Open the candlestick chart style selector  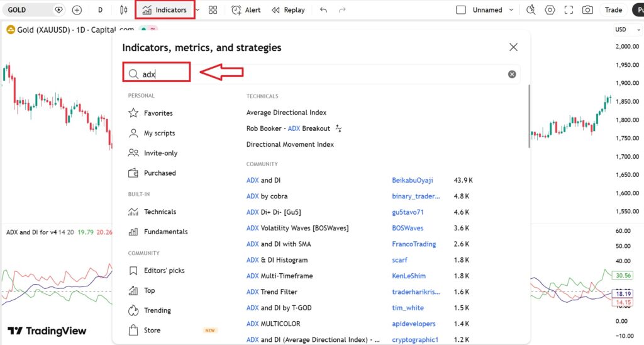click(123, 10)
